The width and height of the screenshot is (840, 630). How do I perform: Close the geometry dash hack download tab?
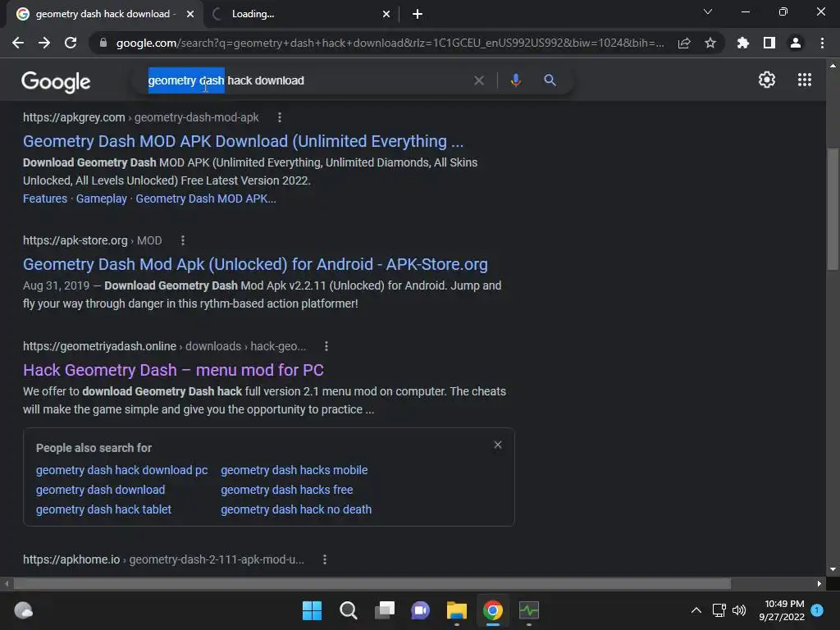(190, 14)
